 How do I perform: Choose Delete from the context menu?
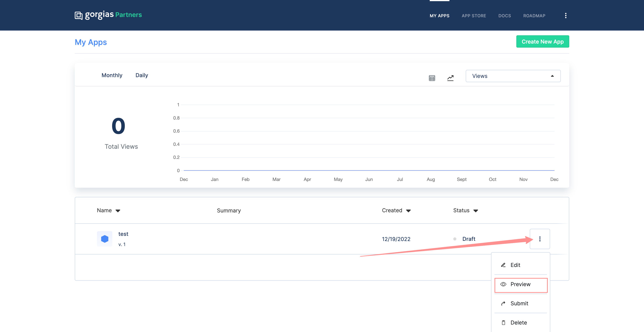coord(521,323)
